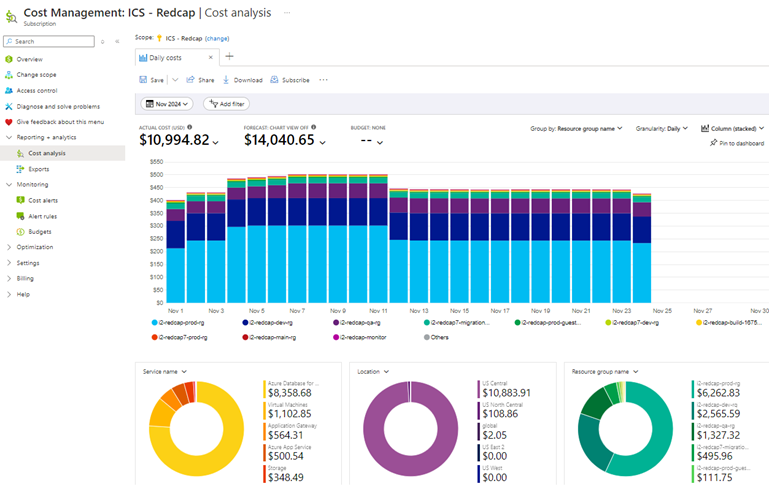The image size is (769, 489).
Task: Open Resource group name donut dropdown
Action: pyautogui.click(x=605, y=372)
